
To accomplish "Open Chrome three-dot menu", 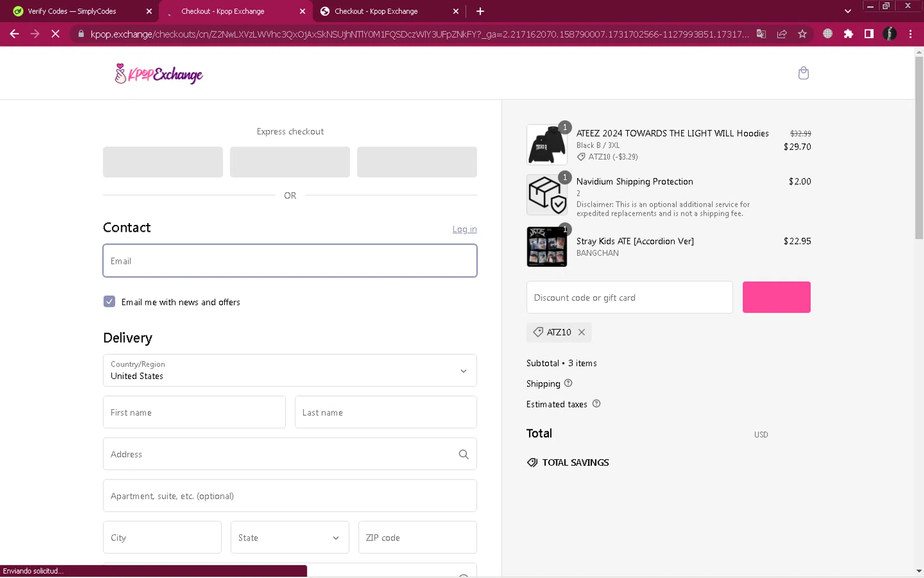I will [910, 34].
